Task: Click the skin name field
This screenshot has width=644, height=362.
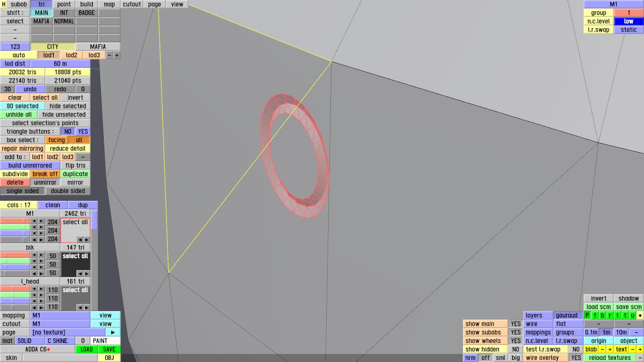Action: (60, 358)
